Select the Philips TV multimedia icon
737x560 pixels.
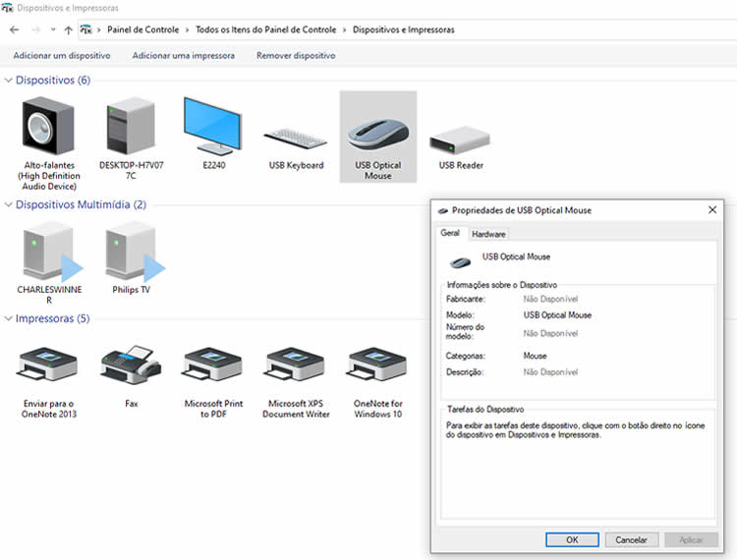point(135,252)
